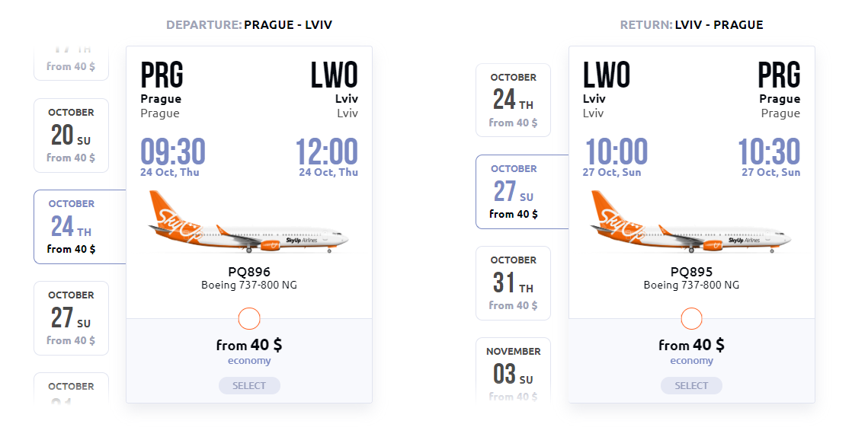Select November 03 SU return date
The height and width of the screenshot is (437, 868).
click(x=513, y=370)
